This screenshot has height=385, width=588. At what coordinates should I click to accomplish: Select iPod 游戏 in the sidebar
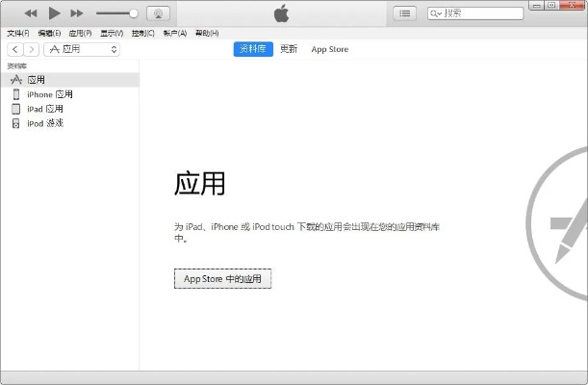tap(69, 123)
